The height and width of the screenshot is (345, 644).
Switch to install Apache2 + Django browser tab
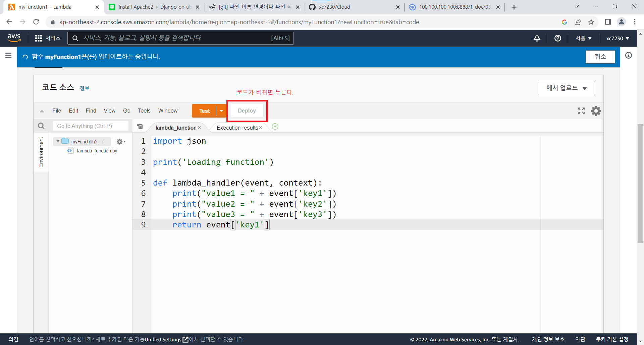pyautogui.click(x=154, y=7)
